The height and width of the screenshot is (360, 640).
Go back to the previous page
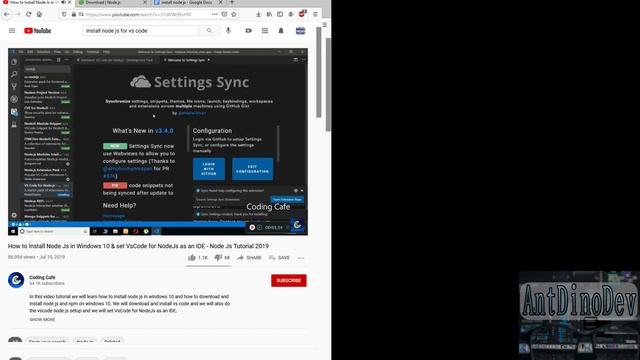click(x=7, y=14)
